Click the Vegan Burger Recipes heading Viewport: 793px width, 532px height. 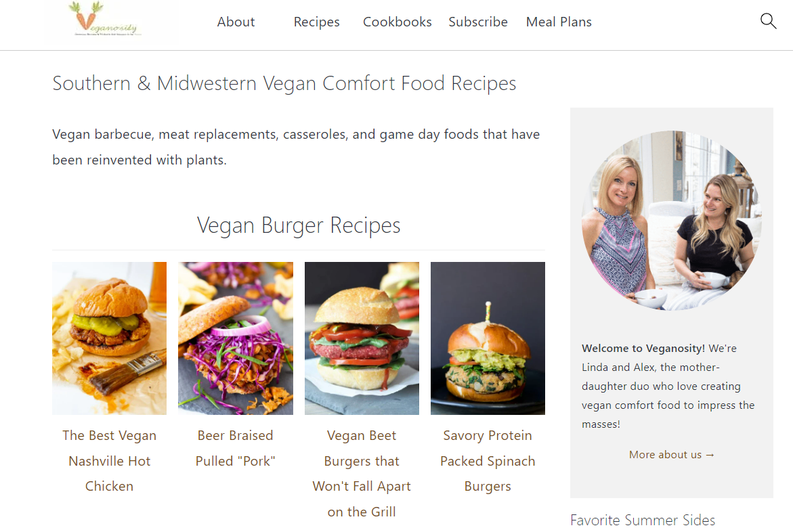pos(299,225)
